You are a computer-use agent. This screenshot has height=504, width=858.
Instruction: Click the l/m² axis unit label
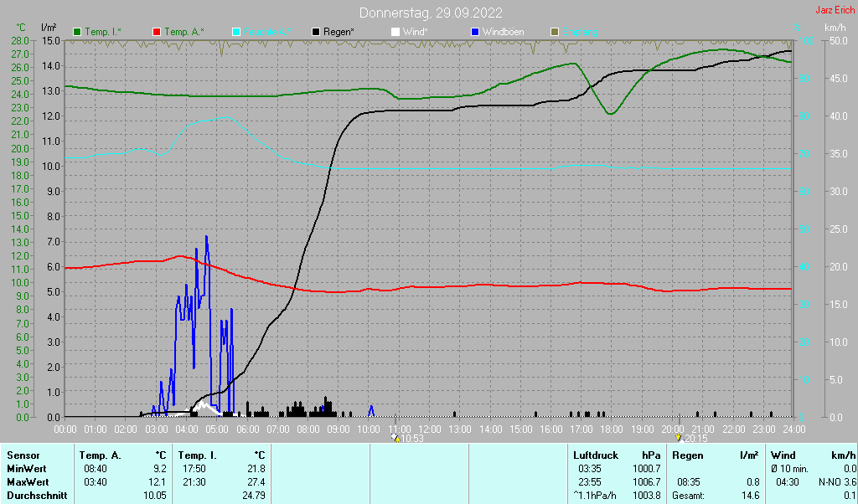click(x=49, y=28)
